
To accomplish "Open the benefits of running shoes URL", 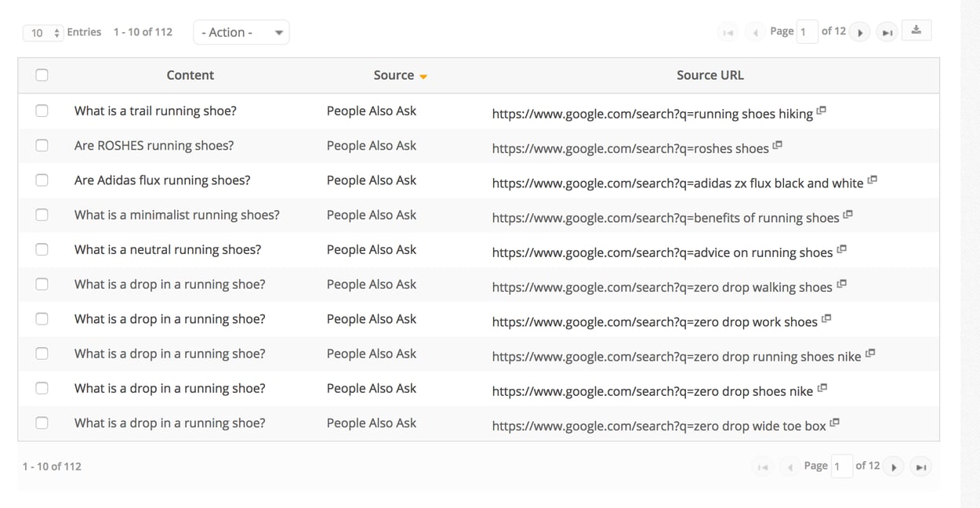I will tap(666, 217).
